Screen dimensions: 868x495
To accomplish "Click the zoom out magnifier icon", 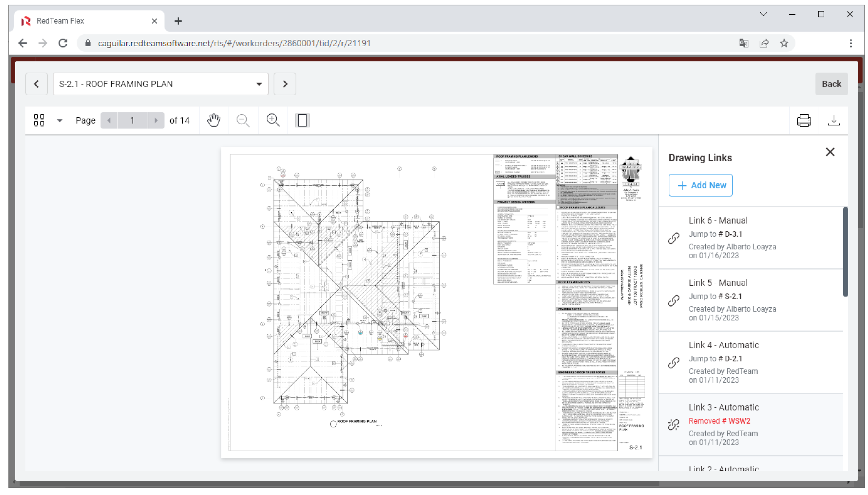I will [x=243, y=120].
